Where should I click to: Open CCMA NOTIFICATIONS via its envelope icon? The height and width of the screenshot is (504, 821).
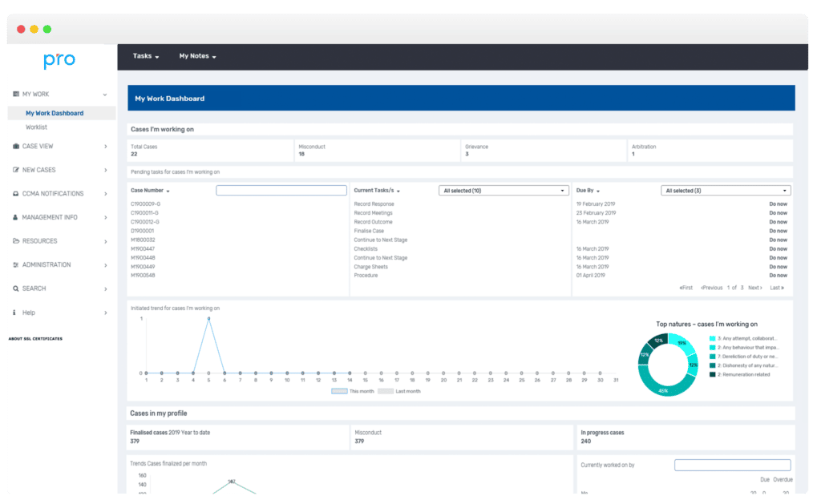17,193
